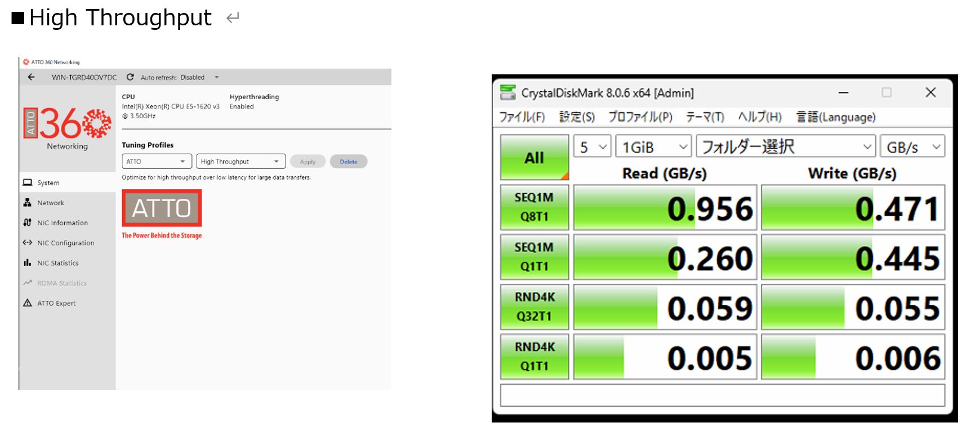Open the 設定(S) menu
Image resolution: width=980 pixels, height=427 pixels.
click(x=577, y=117)
